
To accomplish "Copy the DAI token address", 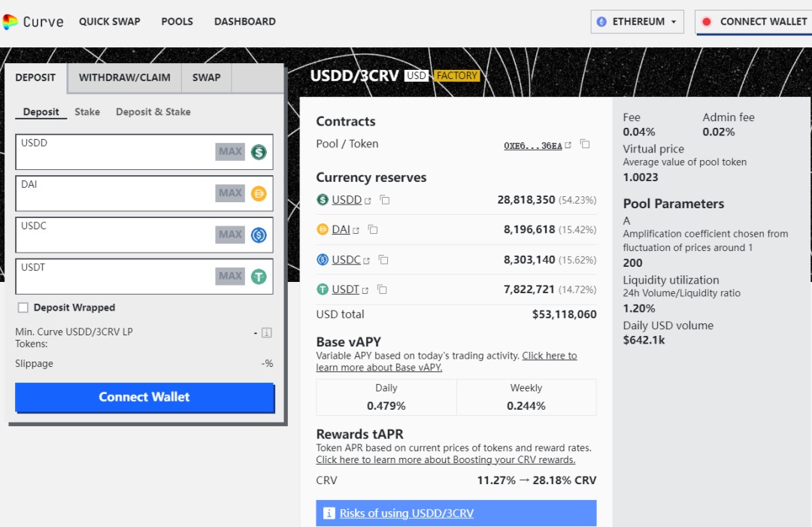I will pos(372,230).
